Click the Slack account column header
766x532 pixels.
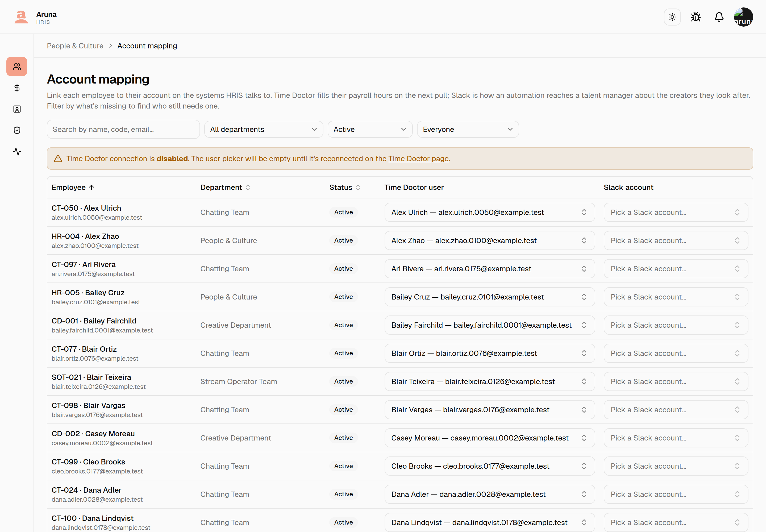pos(628,187)
